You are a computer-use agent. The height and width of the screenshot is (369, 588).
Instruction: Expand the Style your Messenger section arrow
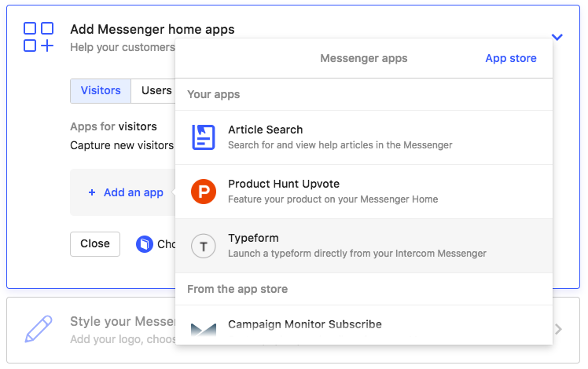tap(558, 329)
